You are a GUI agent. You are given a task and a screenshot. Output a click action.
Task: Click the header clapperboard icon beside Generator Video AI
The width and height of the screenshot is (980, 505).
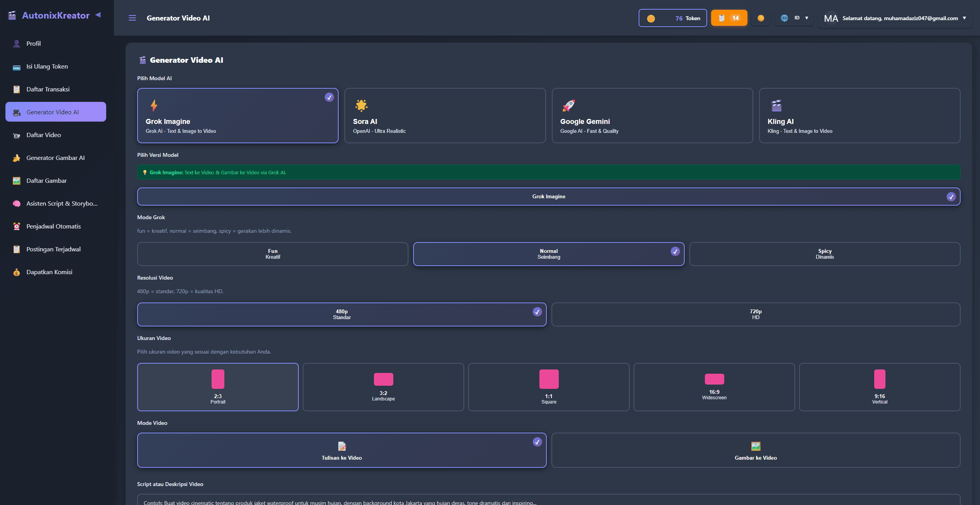point(142,60)
